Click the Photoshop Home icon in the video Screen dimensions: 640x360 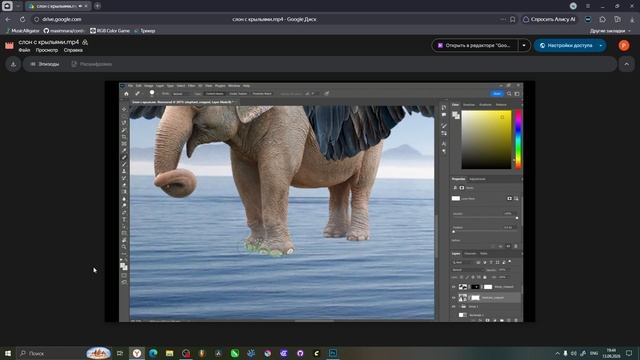(127, 93)
